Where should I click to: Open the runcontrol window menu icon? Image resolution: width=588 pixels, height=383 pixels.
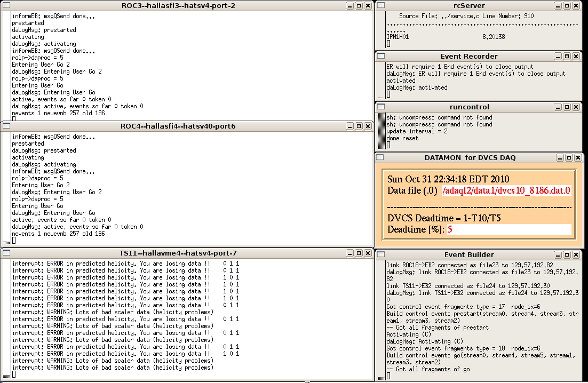381,107
